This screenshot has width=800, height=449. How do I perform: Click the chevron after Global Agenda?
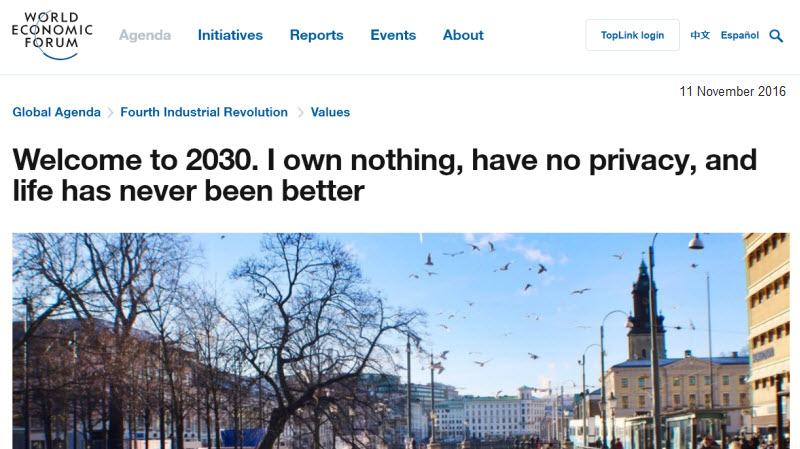pos(110,113)
